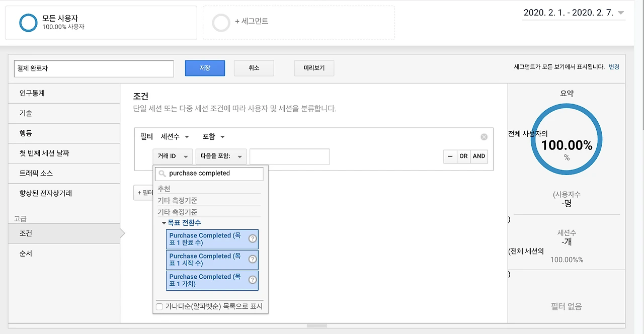644x334 pixels.
Task: Select Purchase Completed (목표 1 완료 수)
Action: coord(212,239)
